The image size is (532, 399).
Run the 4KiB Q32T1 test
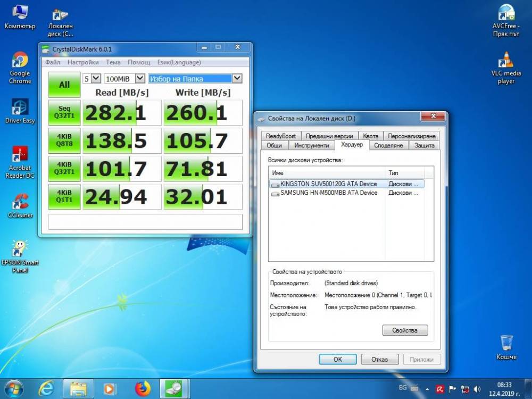tap(64, 169)
